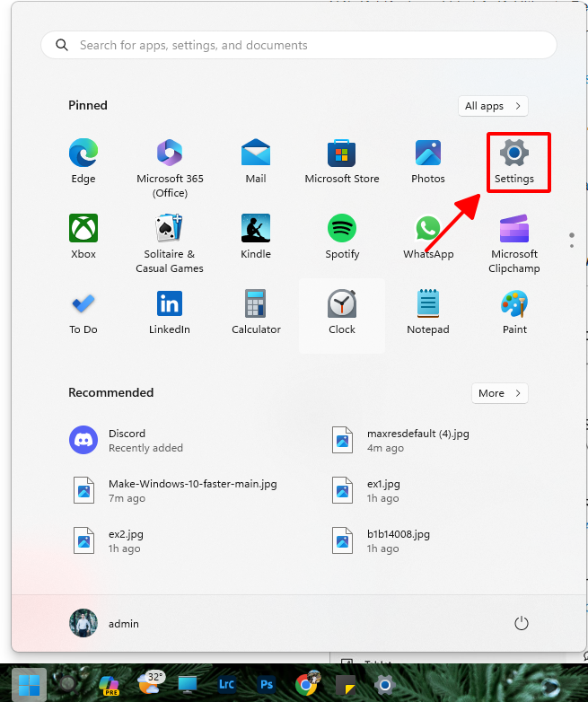Open the Settings gear in taskbar
This screenshot has width=588, height=702.
pyautogui.click(x=384, y=685)
